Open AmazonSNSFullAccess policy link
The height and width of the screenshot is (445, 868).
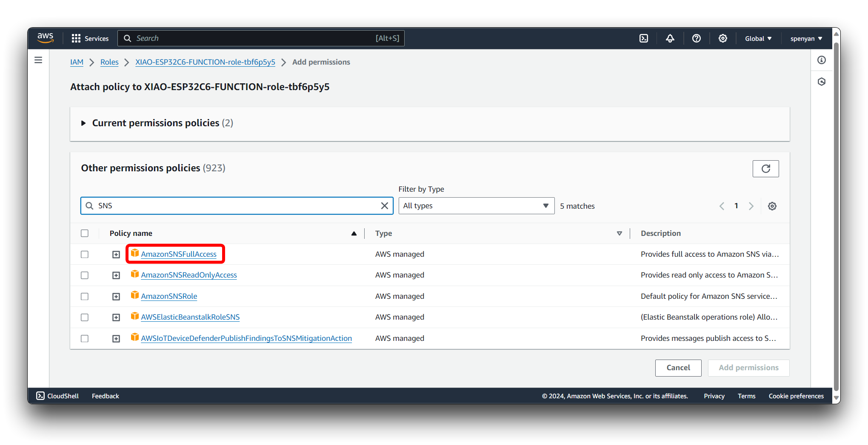click(179, 254)
